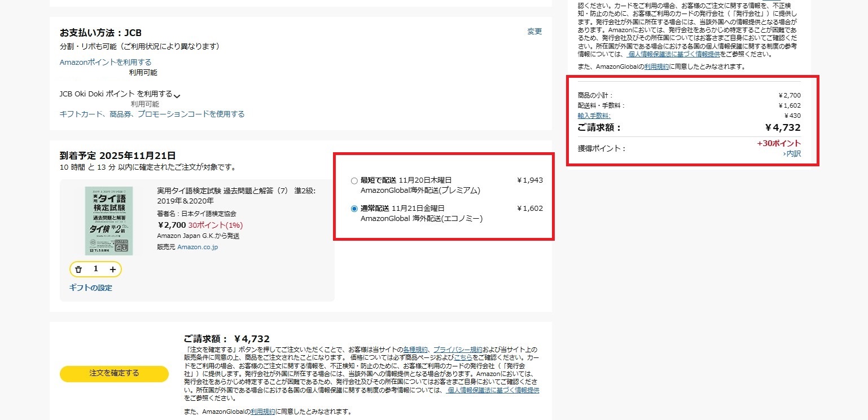Click the quantity number in the stepper
868x420 pixels.
95,269
